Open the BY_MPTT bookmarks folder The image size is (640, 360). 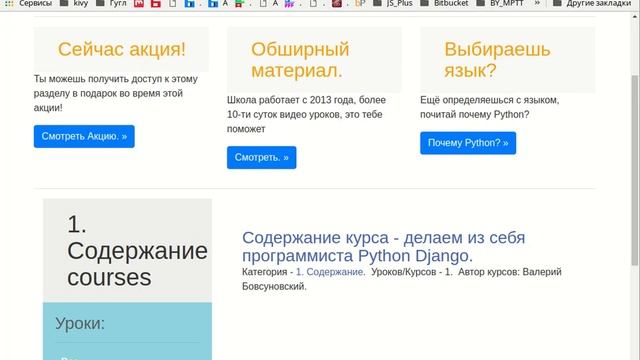(500, 3)
